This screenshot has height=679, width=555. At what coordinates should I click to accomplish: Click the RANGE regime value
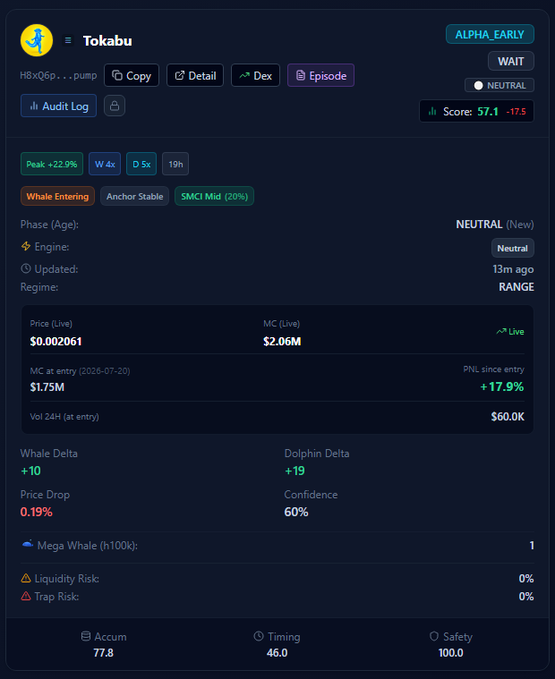point(516,287)
